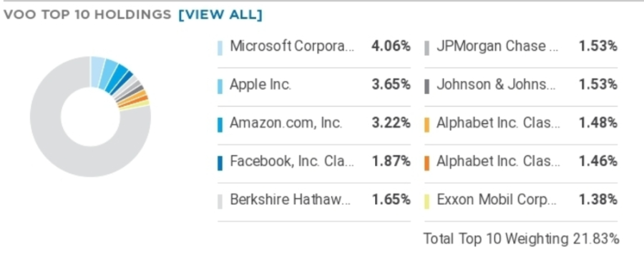Click the Exxon Mobil yellow swatch
The image size is (644, 260).
pyautogui.click(x=426, y=201)
